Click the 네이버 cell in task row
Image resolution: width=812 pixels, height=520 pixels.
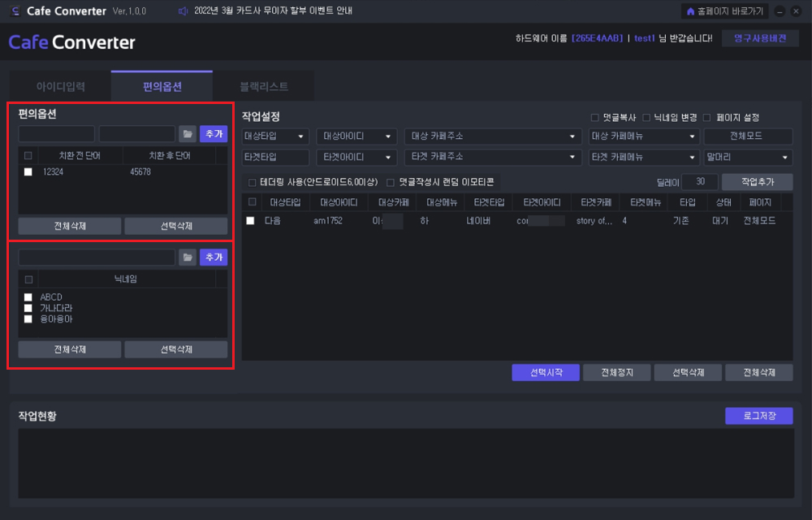point(478,221)
